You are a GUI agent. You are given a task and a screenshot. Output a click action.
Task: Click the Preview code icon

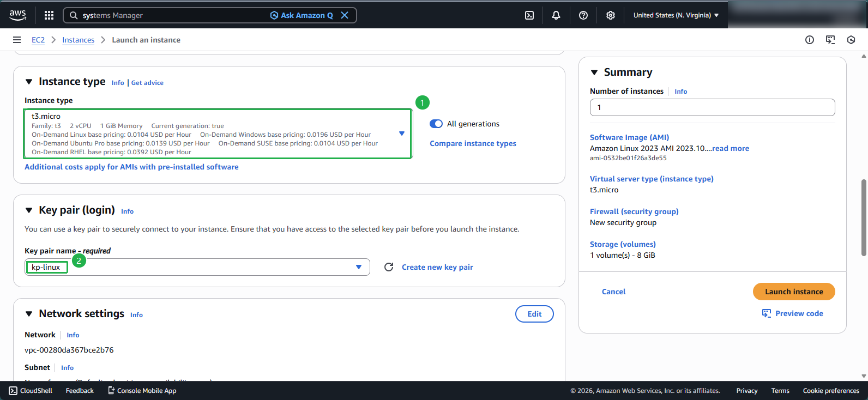click(x=767, y=313)
